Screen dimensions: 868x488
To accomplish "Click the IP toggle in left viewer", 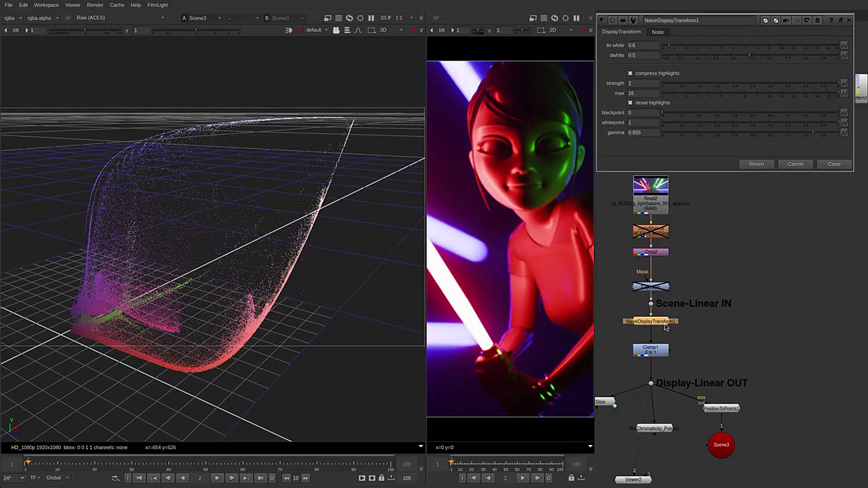I will click(68, 18).
